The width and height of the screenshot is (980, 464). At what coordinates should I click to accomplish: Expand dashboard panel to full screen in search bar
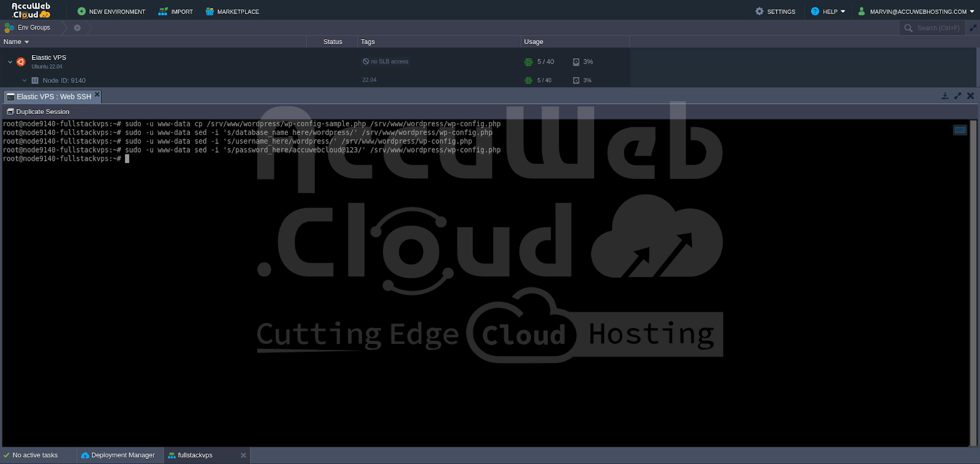(x=973, y=28)
